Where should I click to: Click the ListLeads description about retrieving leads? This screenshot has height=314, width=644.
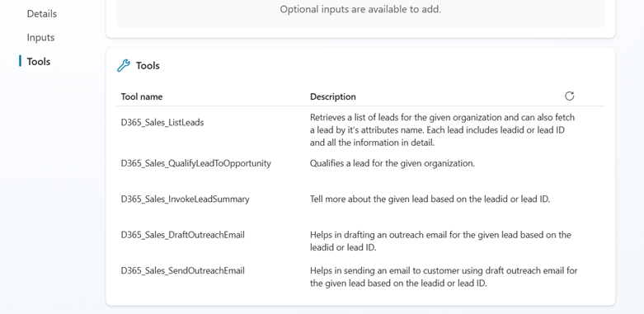coord(442,130)
